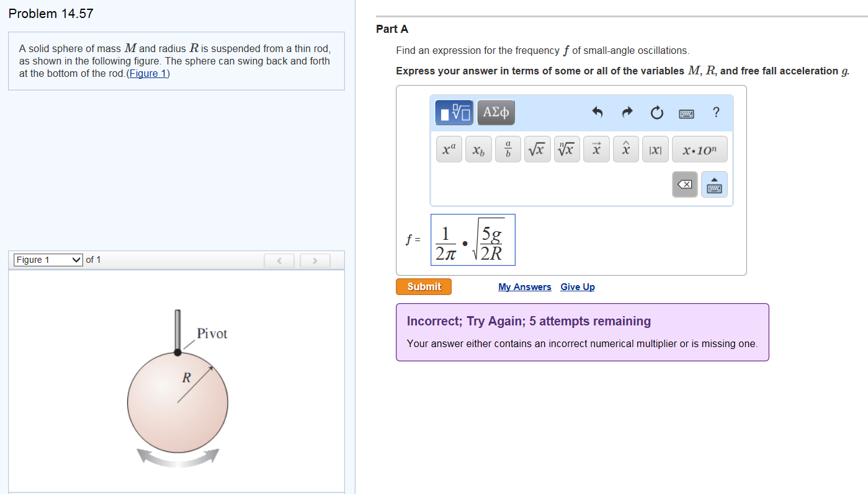Insert a fraction template
Screen dimensions: 868x494
[508, 149]
